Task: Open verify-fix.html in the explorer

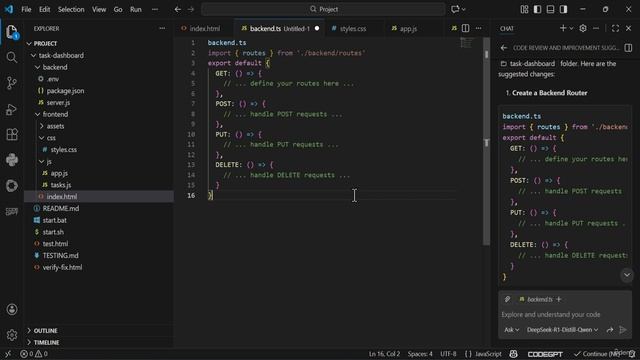Action: tap(62, 267)
